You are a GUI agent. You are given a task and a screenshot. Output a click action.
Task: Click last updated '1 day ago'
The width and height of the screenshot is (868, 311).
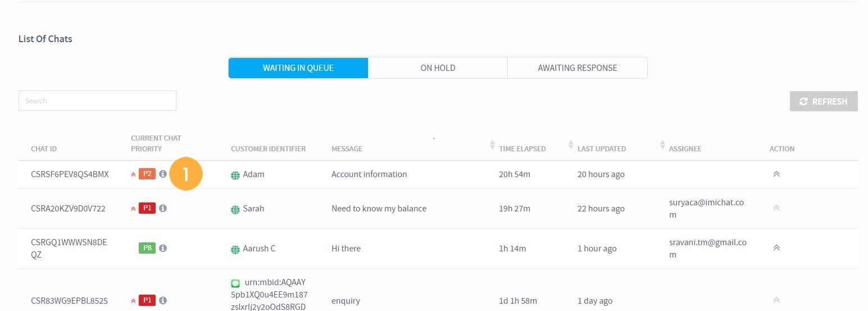(595, 301)
